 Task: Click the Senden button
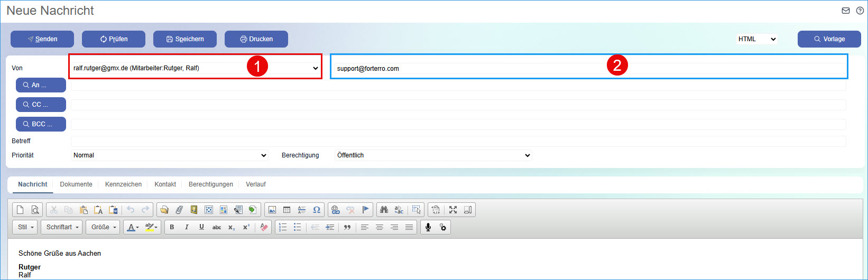(42, 39)
